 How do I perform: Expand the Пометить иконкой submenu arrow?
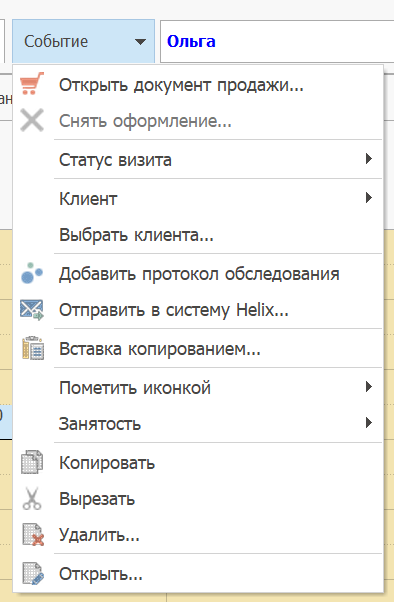[x=369, y=387]
